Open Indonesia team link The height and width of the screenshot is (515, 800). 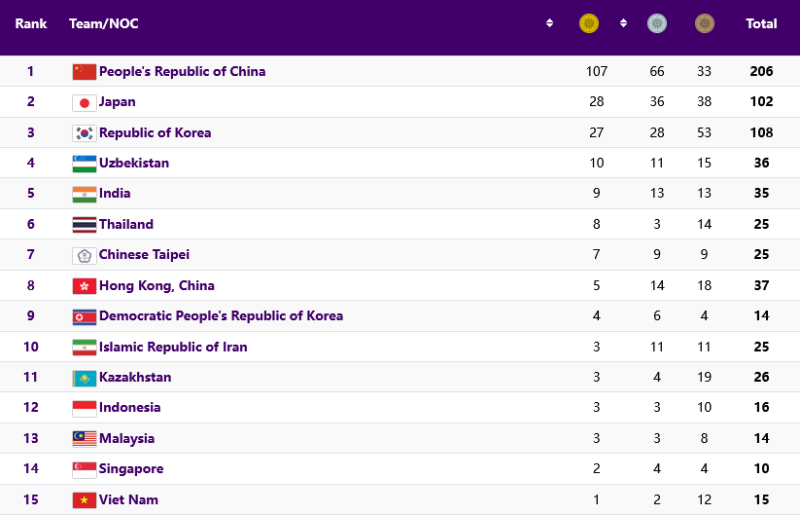point(130,407)
